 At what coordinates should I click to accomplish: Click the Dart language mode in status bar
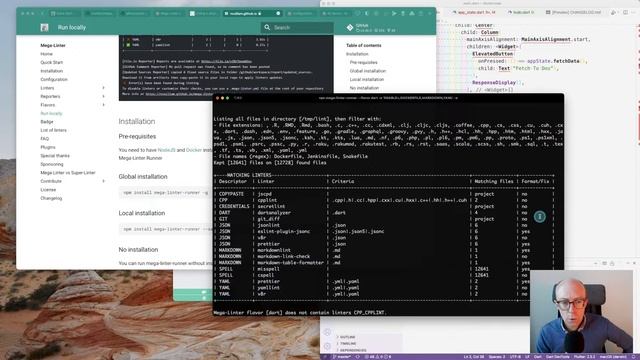tap(538, 357)
